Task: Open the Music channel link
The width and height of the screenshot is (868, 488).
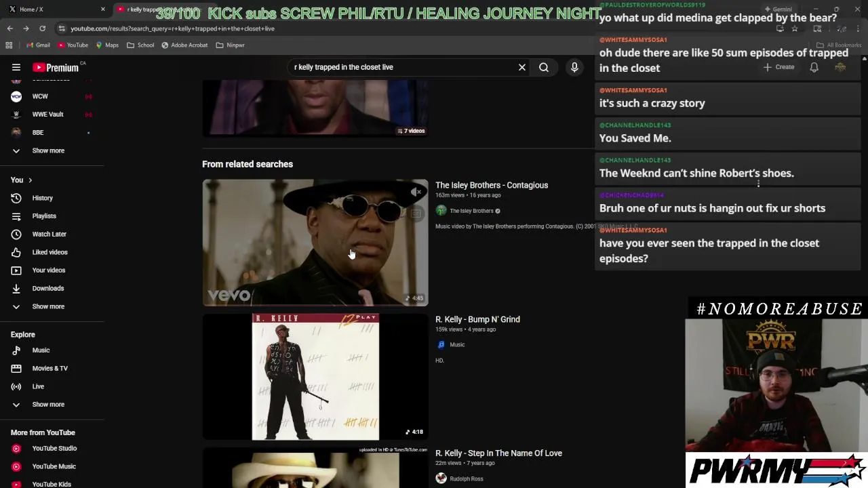Action: (x=457, y=344)
